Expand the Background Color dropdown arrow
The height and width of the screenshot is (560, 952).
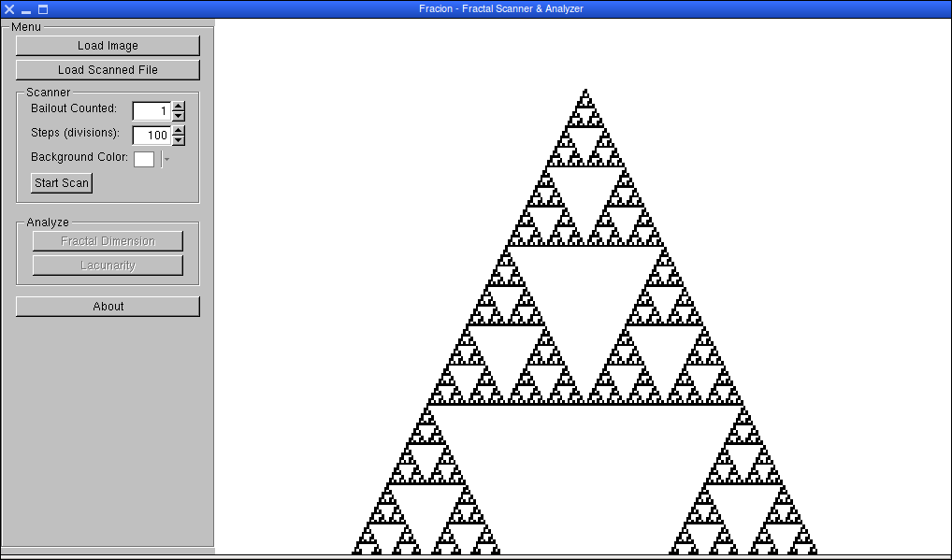166,159
